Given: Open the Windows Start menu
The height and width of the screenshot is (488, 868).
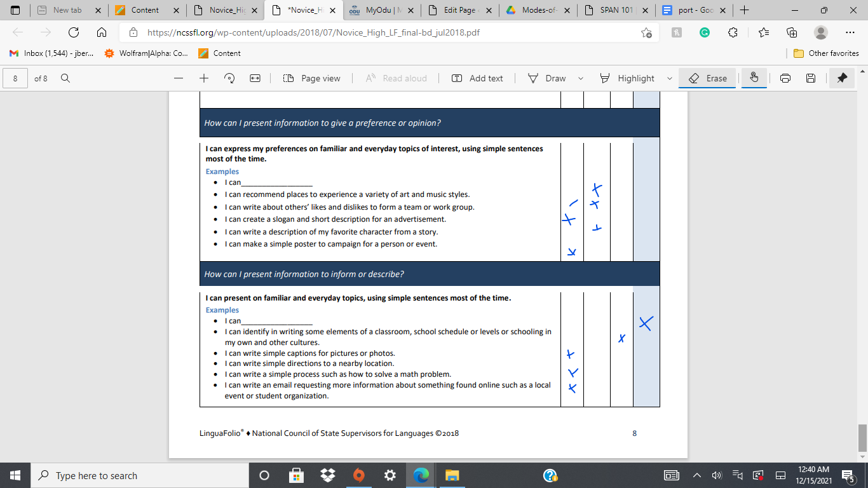Looking at the screenshot, I should [x=15, y=475].
